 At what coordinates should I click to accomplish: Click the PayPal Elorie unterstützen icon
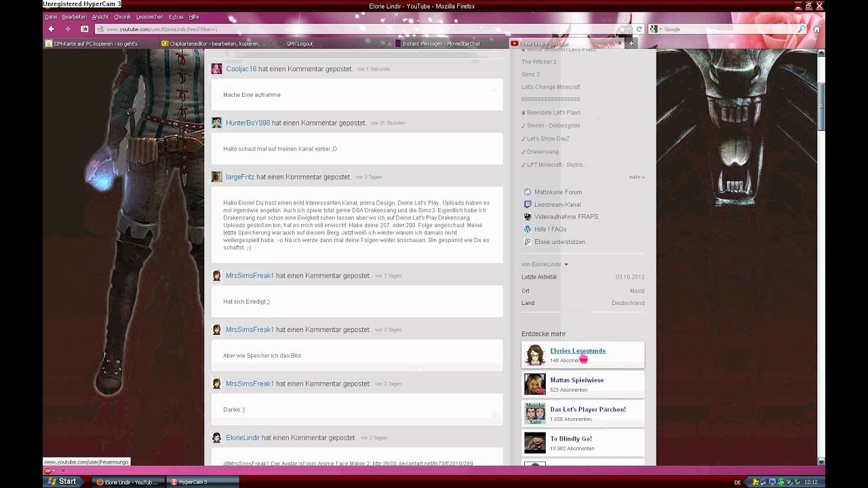(x=528, y=242)
